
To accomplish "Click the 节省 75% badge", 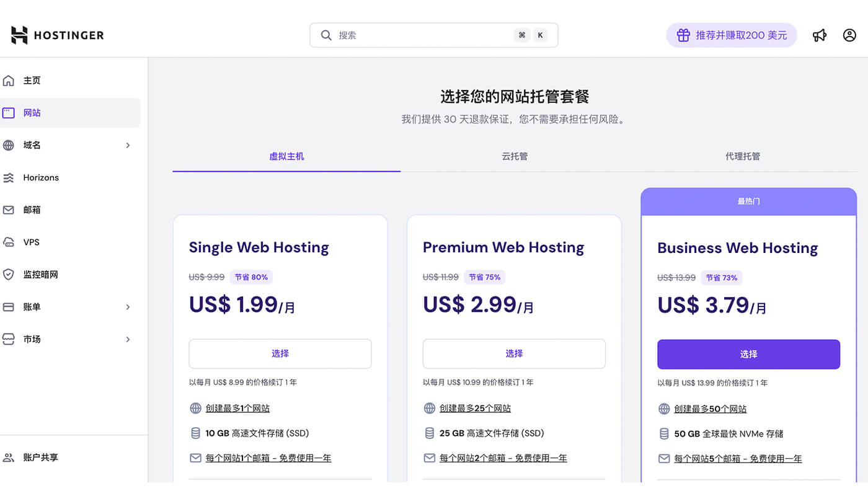I will (484, 277).
